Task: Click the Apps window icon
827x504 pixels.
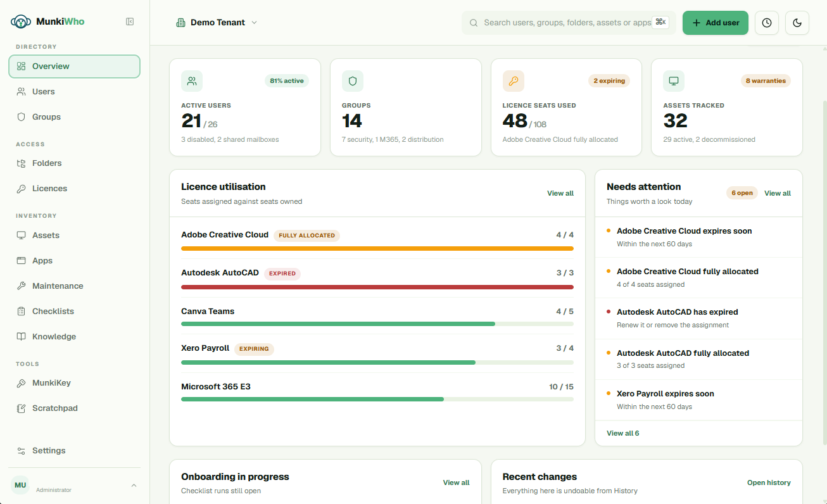Action: point(21,260)
